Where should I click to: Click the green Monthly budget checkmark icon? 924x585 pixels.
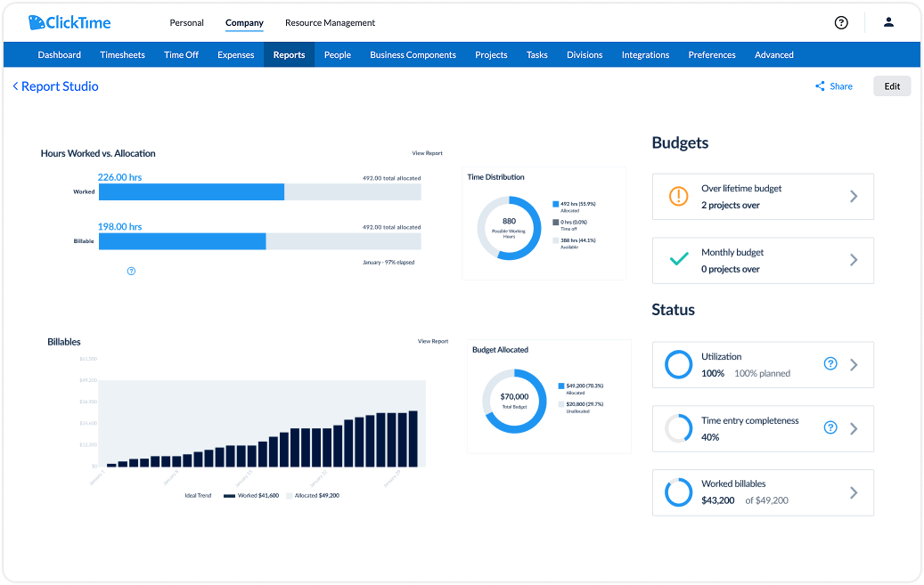[679, 260]
